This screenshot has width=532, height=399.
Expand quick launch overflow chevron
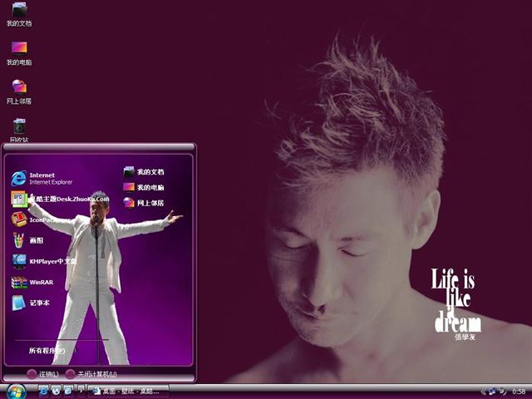pyautogui.click(x=81, y=390)
